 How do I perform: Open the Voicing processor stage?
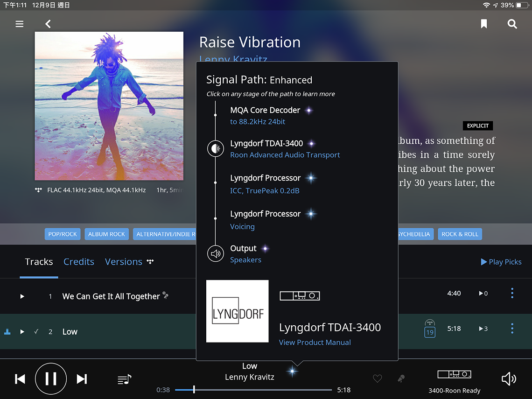click(x=242, y=227)
